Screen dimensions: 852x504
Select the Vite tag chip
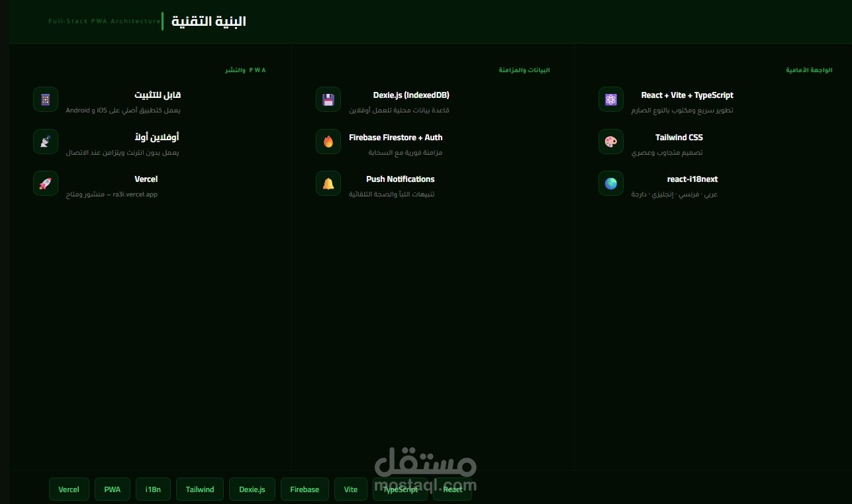point(351,489)
